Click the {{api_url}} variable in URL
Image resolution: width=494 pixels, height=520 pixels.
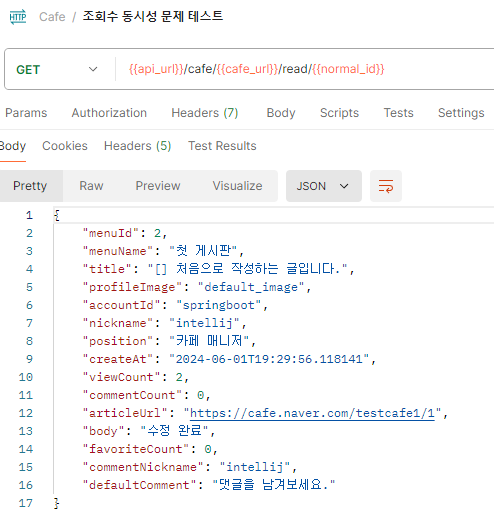[156, 69]
